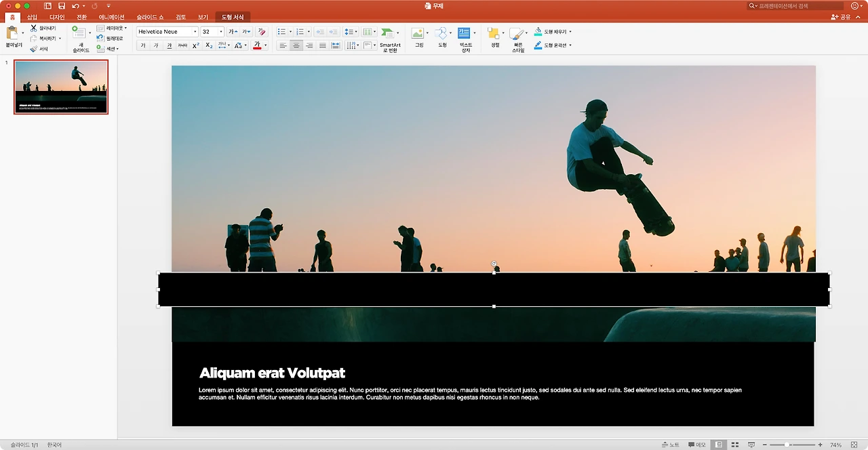Click the Shapes (도형) icon
868x450 pixels.
[441, 33]
